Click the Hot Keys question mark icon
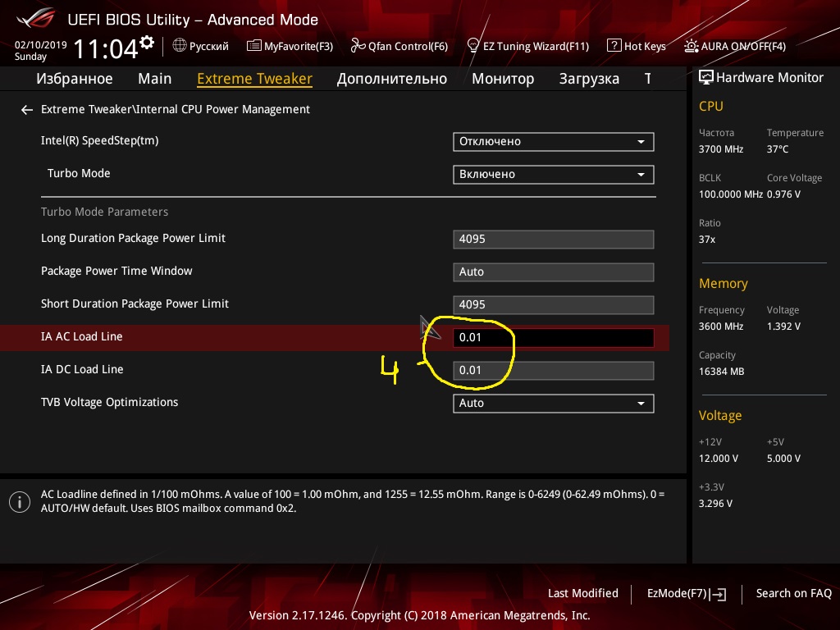This screenshot has width=840, height=630. (614, 46)
